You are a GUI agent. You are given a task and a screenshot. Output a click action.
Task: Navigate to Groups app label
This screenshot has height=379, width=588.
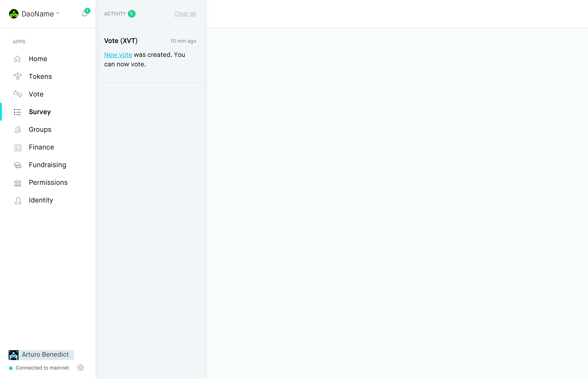click(40, 130)
